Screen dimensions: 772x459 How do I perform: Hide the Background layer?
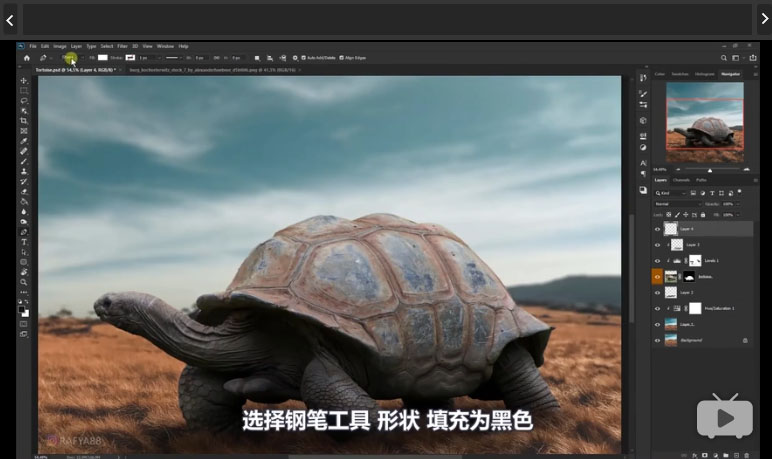pyautogui.click(x=657, y=340)
